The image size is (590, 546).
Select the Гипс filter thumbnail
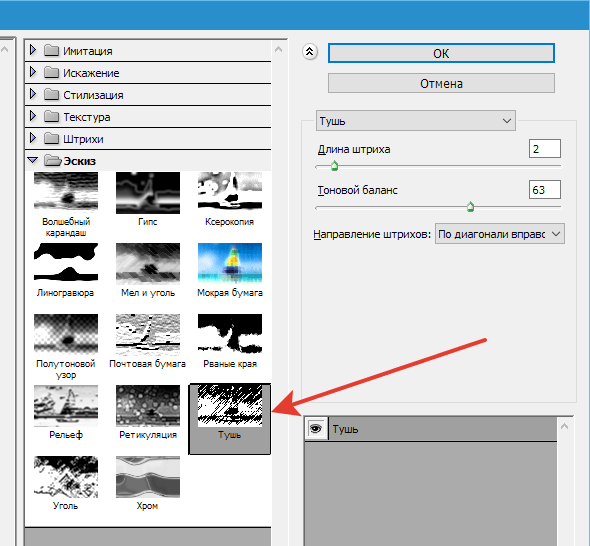point(148,193)
